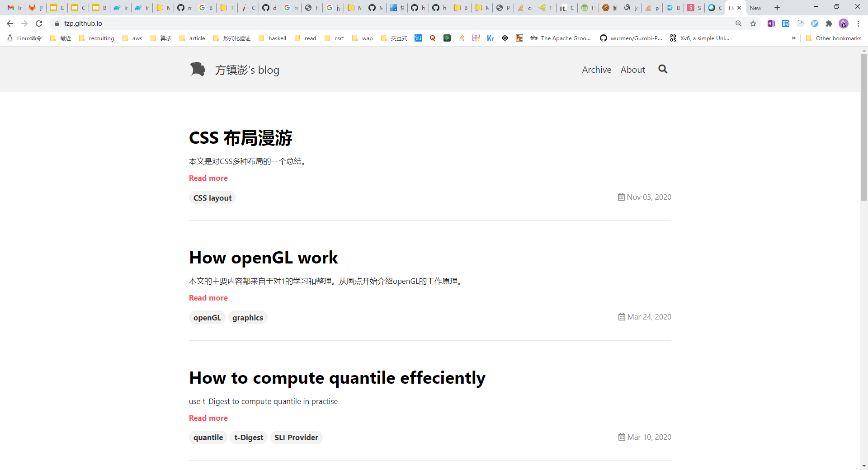Open the Chrome three-dot menu
This screenshot has width=868, height=470.
click(858, 23)
